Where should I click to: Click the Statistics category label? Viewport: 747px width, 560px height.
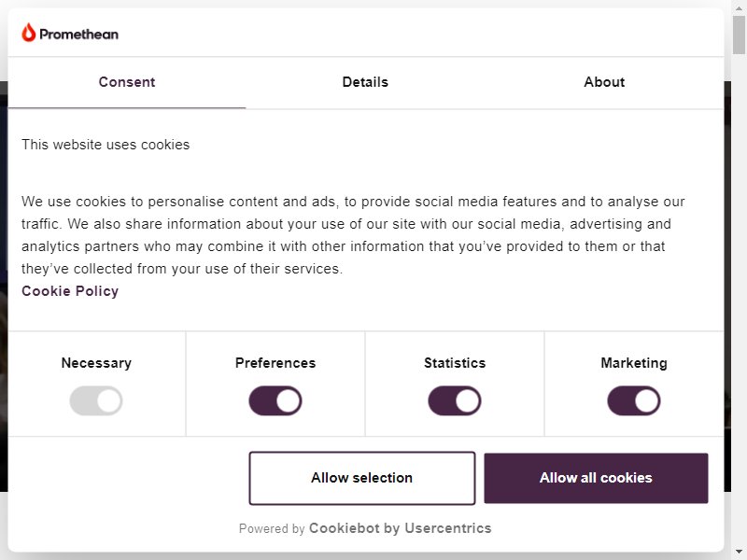(455, 363)
